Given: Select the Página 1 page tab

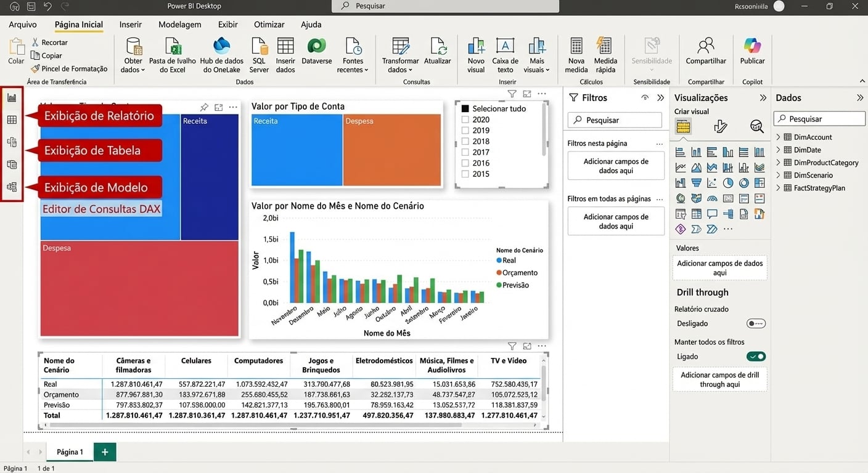Looking at the screenshot, I should (69, 451).
